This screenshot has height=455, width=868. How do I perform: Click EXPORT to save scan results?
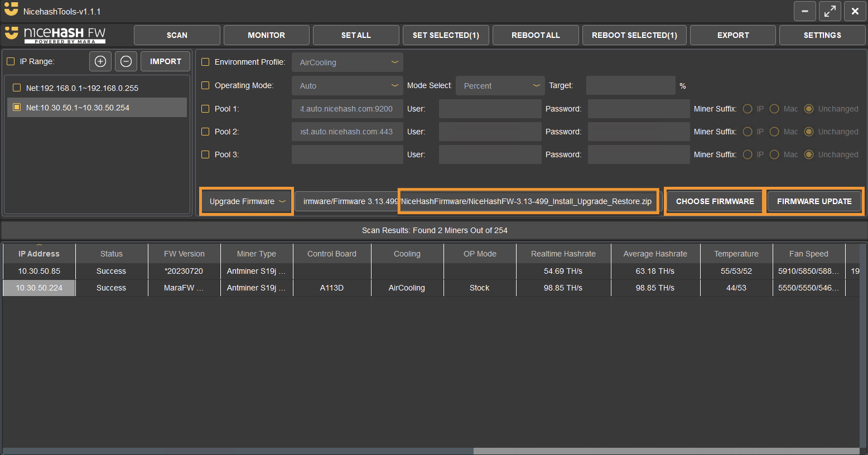732,35
